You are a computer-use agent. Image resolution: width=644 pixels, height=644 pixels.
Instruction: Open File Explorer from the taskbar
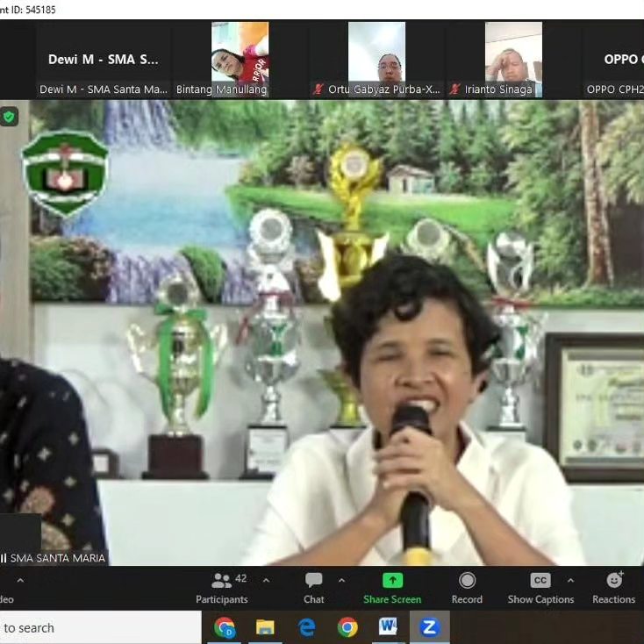pos(265,627)
